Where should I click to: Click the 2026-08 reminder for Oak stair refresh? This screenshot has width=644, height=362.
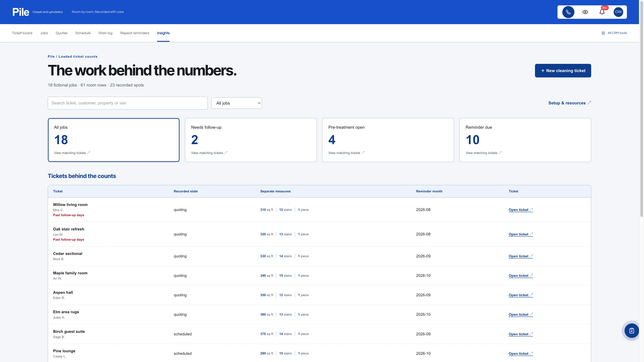[x=423, y=234]
